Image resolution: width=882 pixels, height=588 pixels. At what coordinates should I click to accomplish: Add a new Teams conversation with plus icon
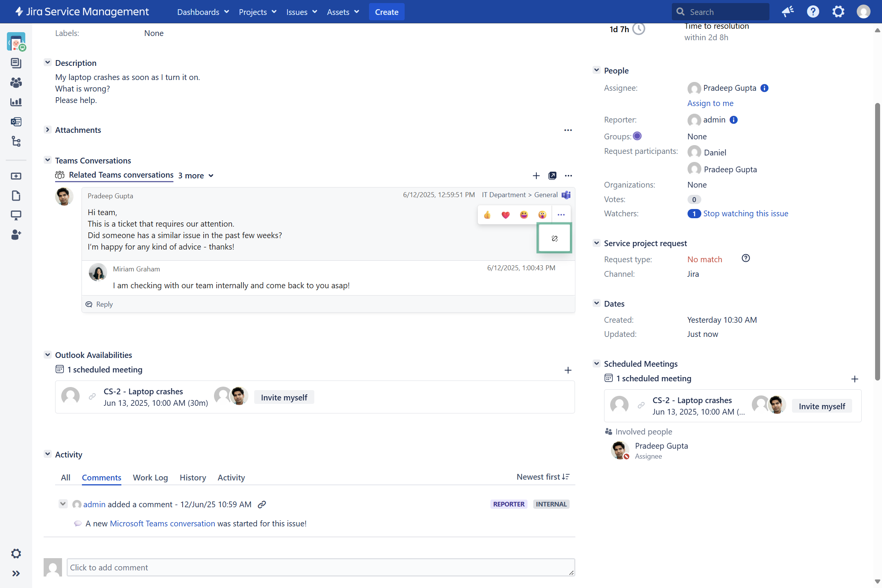coord(536,176)
